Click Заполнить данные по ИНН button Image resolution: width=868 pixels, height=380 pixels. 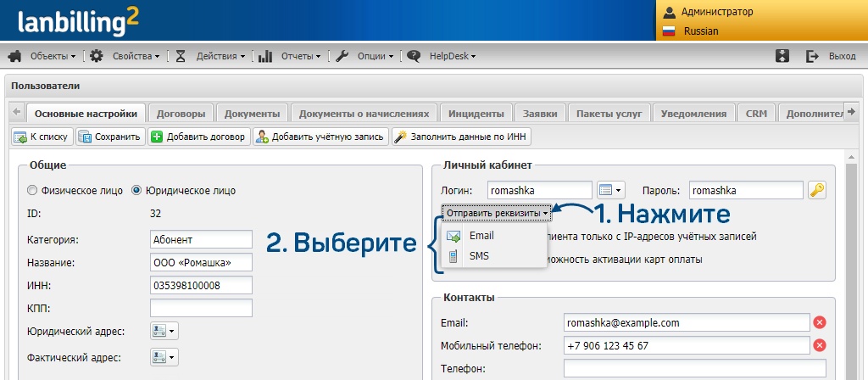tap(461, 137)
